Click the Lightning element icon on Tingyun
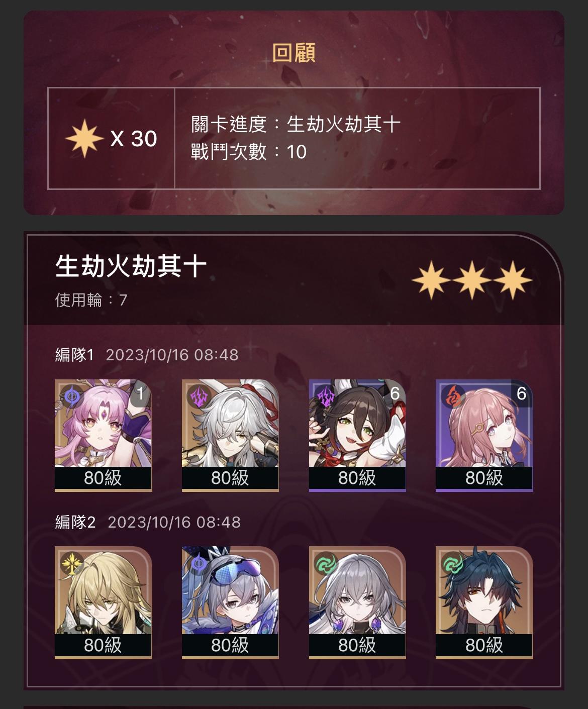 click(326, 397)
